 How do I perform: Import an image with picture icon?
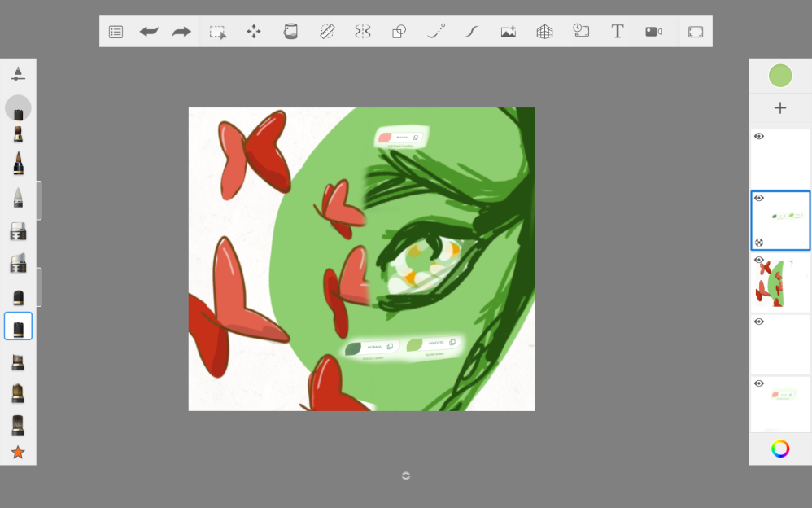click(x=508, y=32)
